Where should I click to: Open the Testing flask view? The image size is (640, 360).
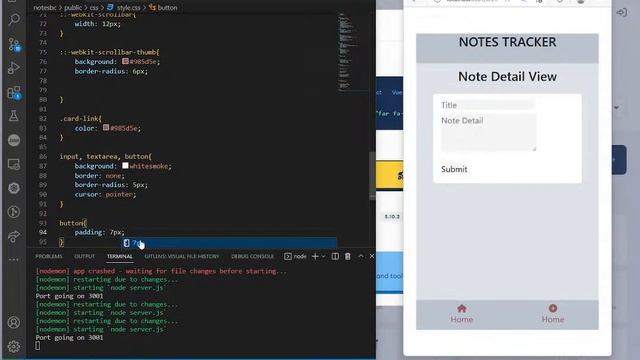tap(14, 116)
